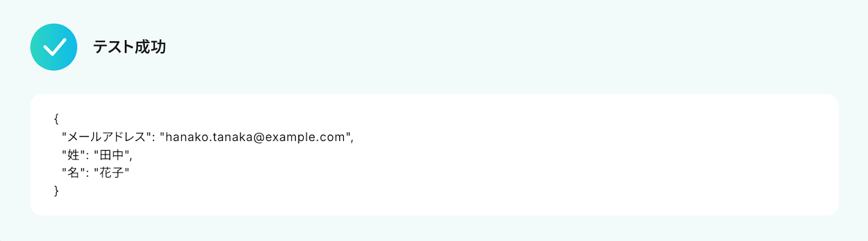Screen dimensions: 868x241
Task: Click the 成功 part of the title
Action: [x=150, y=47]
